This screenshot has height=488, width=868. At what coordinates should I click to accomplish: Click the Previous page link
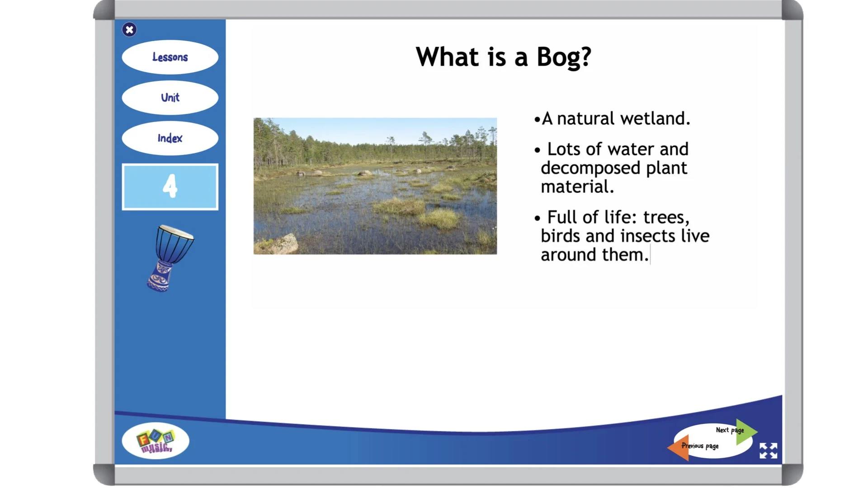pyautogui.click(x=700, y=446)
